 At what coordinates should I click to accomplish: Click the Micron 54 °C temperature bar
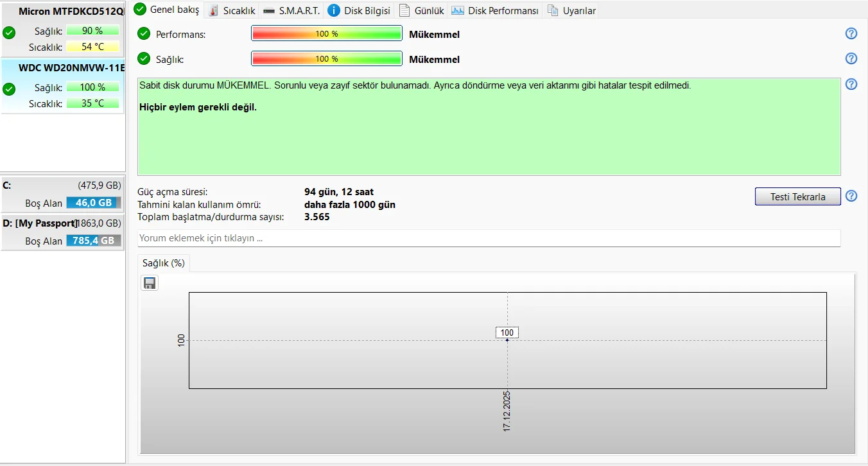92,47
